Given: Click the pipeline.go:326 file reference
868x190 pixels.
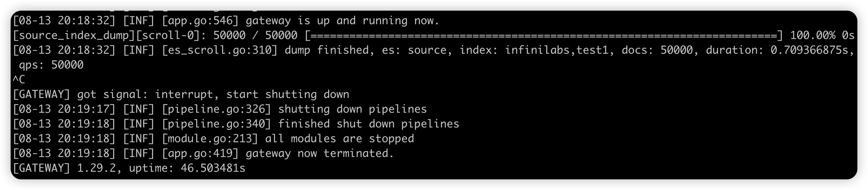Looking at the screenshot, I should point(217,109).
